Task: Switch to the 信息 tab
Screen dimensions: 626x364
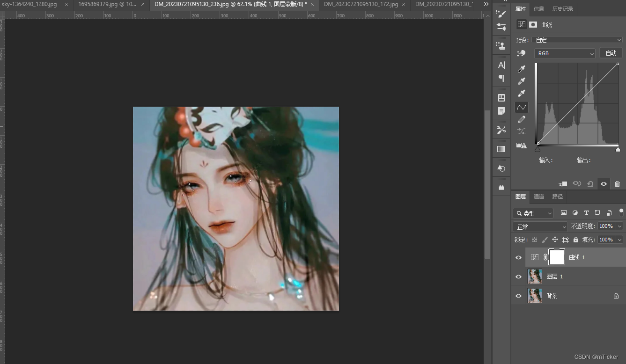Action: tap(539, 9)
